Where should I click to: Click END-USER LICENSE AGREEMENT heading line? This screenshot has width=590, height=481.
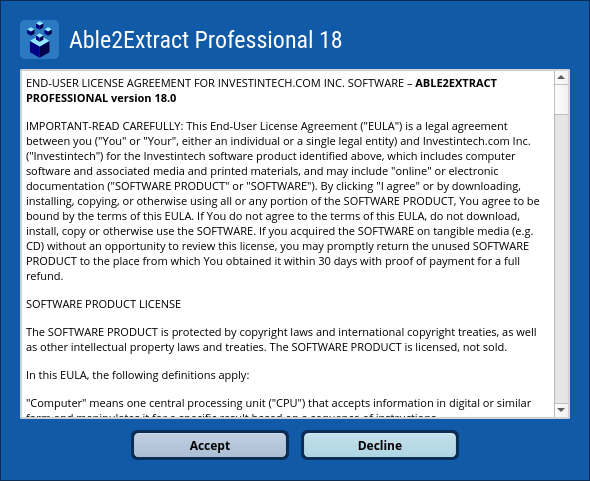(x=215, y=83)
